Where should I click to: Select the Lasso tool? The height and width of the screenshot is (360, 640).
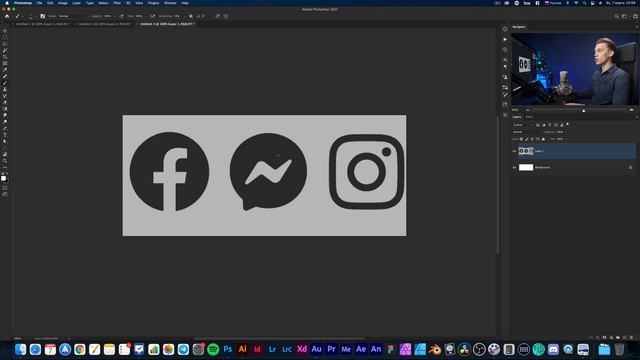(x=5, y=44)
